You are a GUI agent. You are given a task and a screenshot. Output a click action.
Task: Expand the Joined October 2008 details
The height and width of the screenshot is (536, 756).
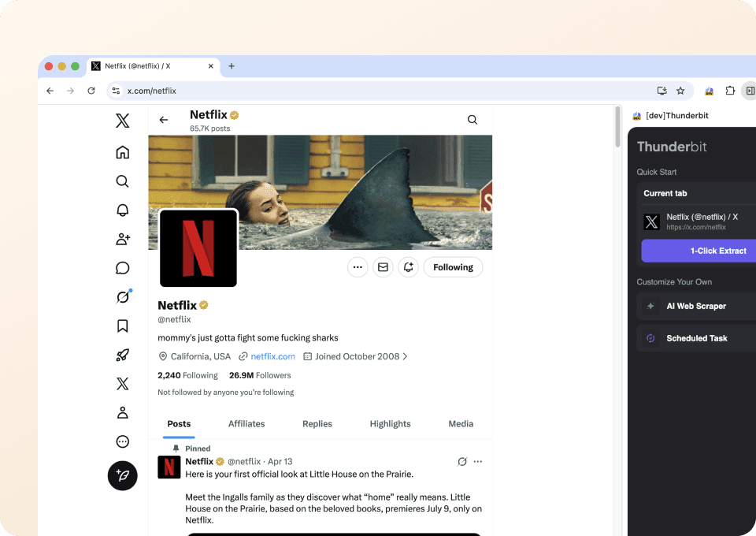coord(357,356)
